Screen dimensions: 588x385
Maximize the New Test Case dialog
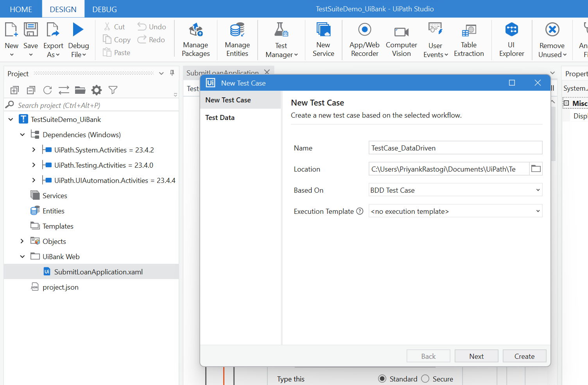[512, 83]
